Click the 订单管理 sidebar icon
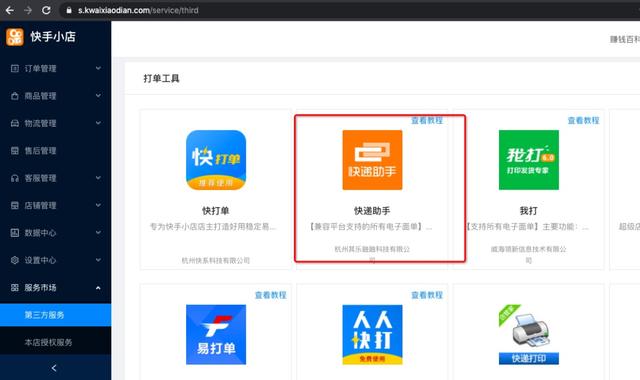Screen dimensions: 640x380 tap(15, 68)
